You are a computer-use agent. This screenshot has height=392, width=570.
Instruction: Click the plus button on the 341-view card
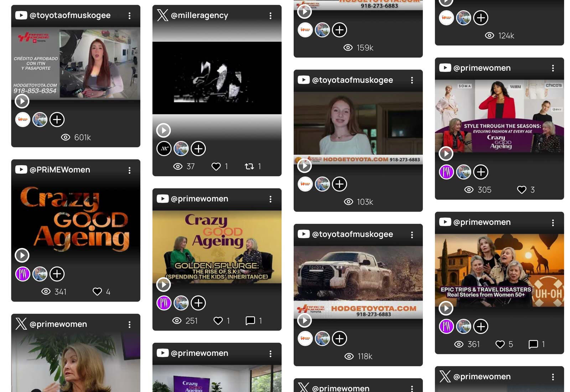pos(57,274)
